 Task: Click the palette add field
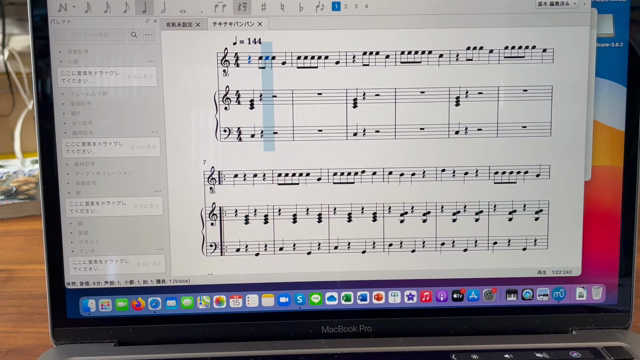tap(90, 35)
